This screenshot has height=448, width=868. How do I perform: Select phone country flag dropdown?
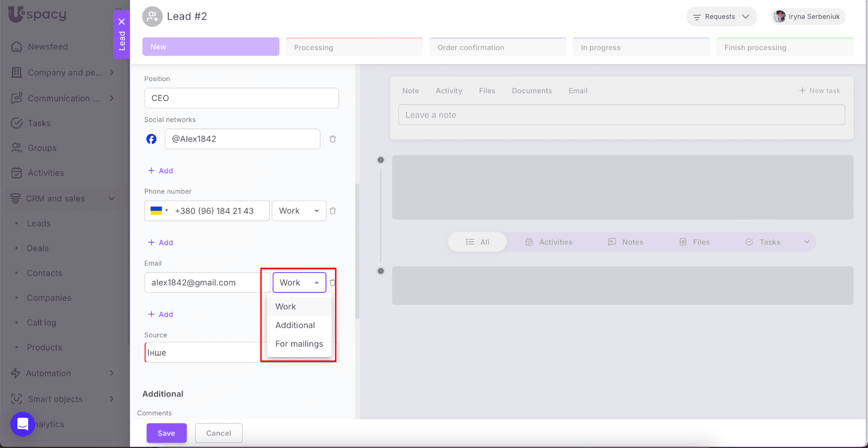click(x=159, y=211)
